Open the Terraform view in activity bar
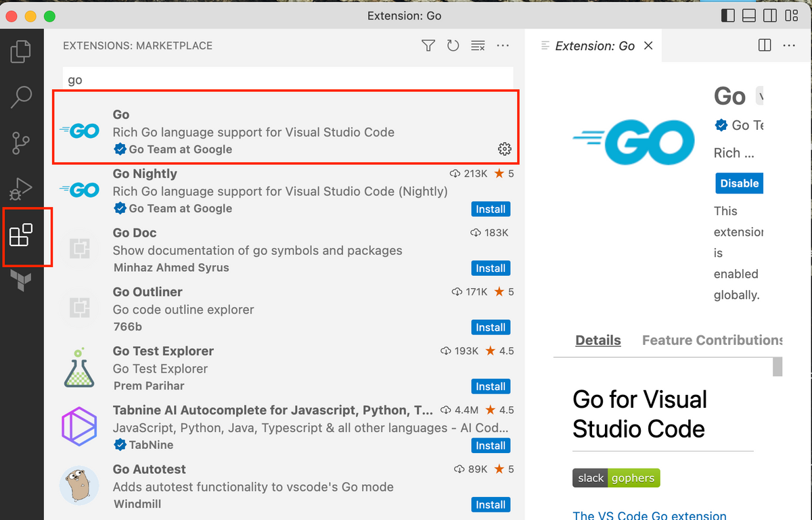 [21, 280]
